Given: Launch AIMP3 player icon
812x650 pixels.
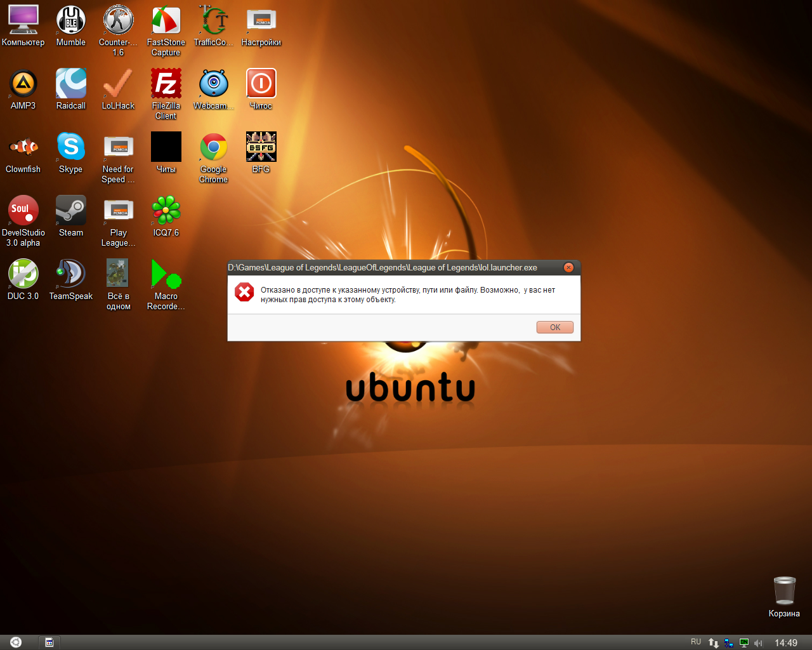Looking at the screenshot, I should point(23,90).
